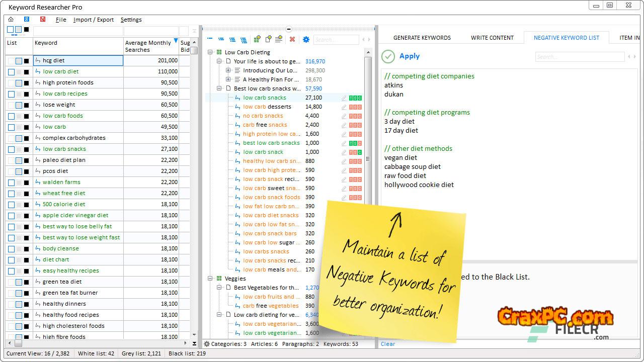The height and width of the screenshot is (362, 644).
Task: Mark 'lose weight' row as grey list
Action: click(x=19, y=105)
